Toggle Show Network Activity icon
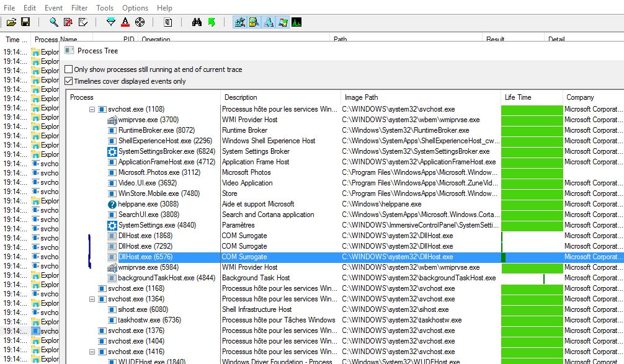The image size is (624, 364). tap(269, 22)
